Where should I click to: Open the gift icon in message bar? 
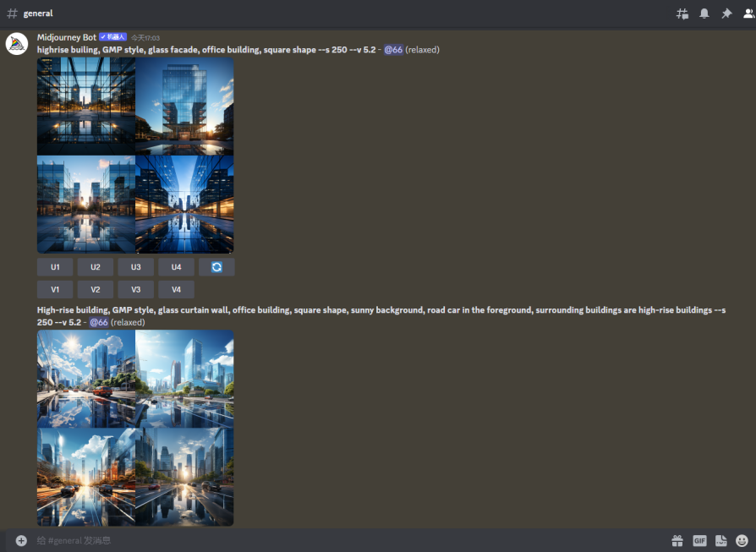coord(677,540)
